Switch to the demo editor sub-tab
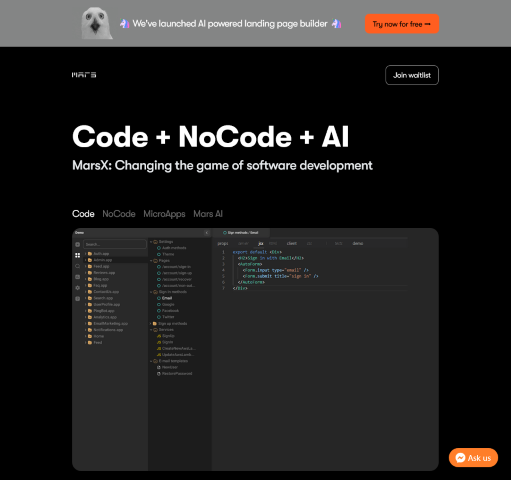The height and width of the screenshot is (480, 511). tap(358, 243)
